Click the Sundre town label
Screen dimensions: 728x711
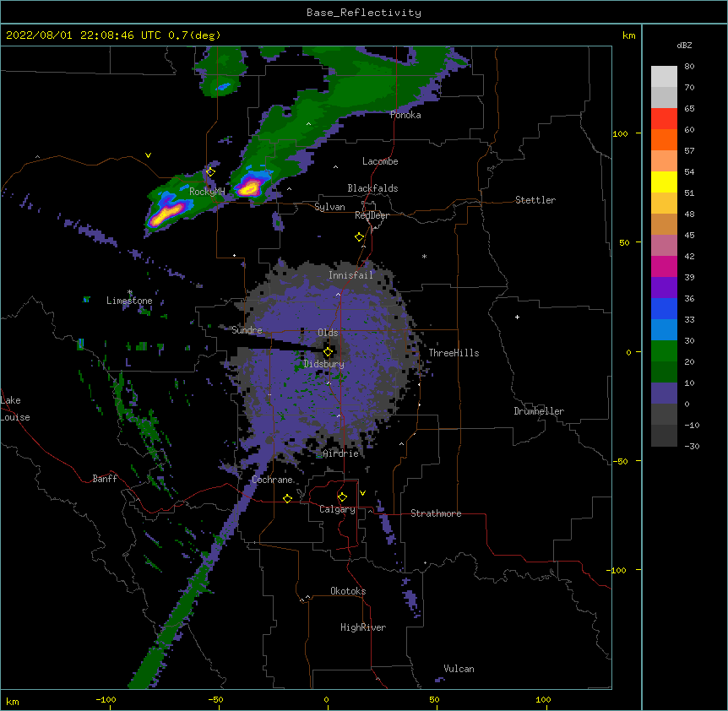coord(247,330)
